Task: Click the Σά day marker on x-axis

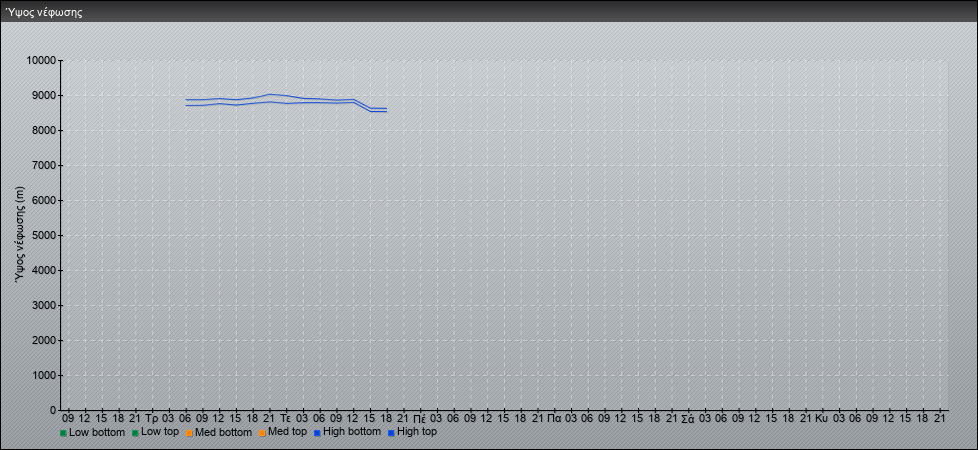Action: click(x=687, y=417)
